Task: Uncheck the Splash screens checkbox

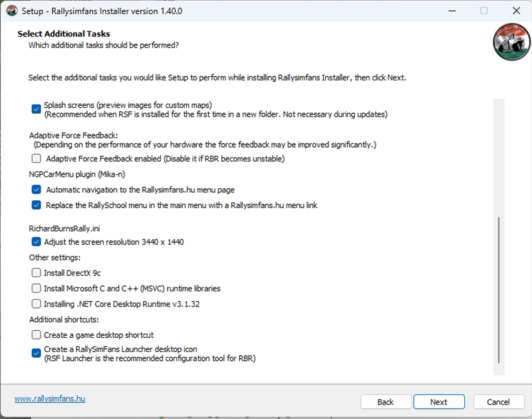Action: click(x=37, y=109)
